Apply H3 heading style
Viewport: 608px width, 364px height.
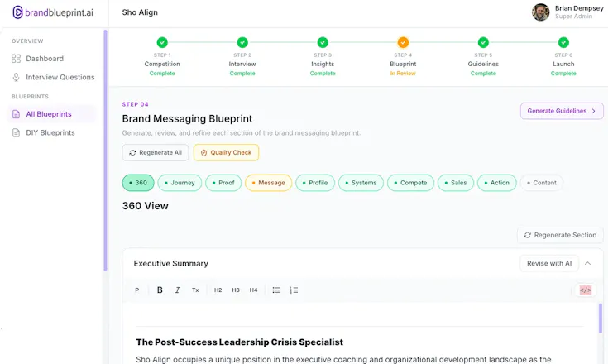tap(236, 290)
